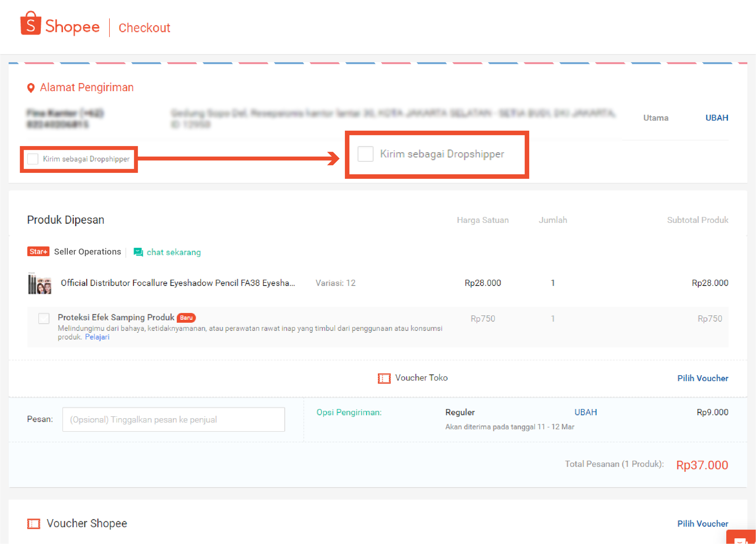Click the Pesan message input field
756x544 pixels.
tap(173, 419)
